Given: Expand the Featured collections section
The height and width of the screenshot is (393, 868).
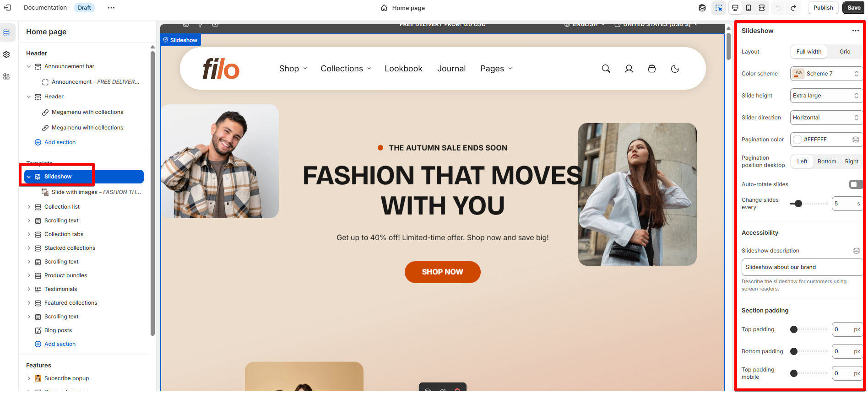Looking at the screenshot, I should 29,303.
